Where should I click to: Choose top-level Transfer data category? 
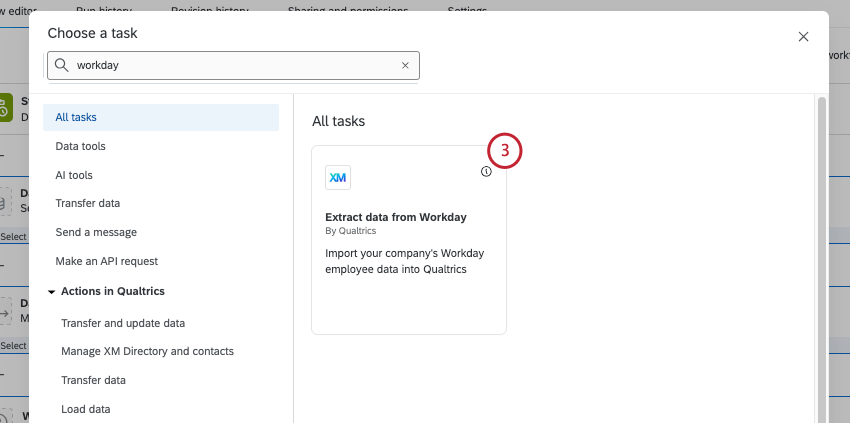(87, 203)
